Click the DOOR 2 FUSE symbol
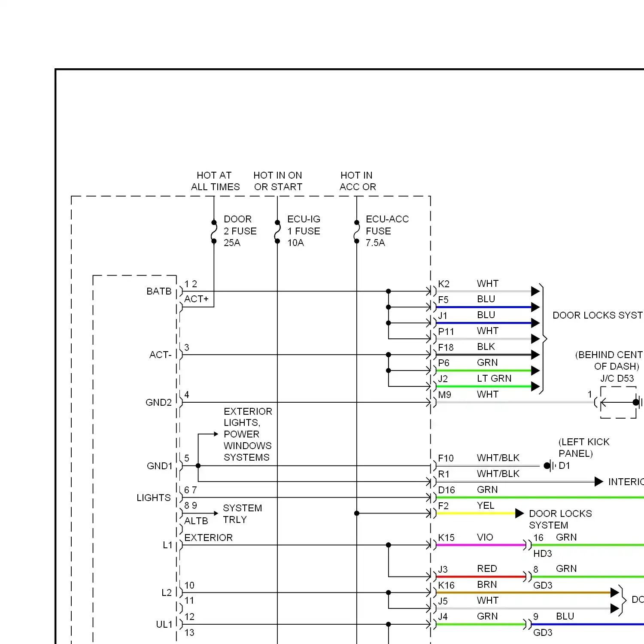Viewport: 644px width, 644px height. (214, 232)
